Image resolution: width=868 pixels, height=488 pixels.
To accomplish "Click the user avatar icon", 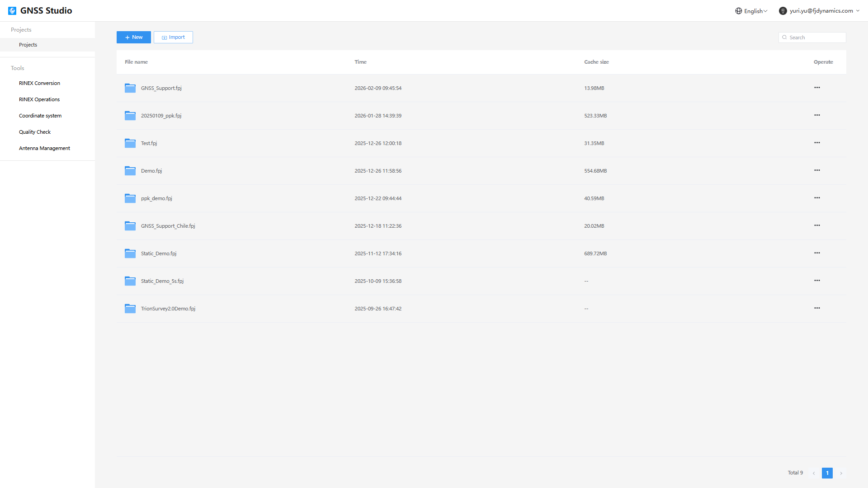I will 783,11.
